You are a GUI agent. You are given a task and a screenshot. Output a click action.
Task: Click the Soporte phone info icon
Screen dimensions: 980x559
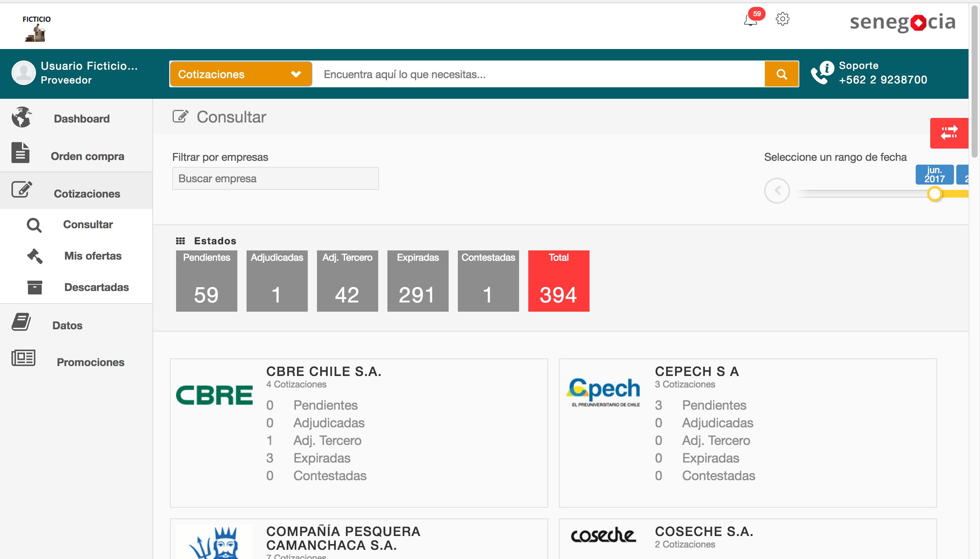click(822, 73)
